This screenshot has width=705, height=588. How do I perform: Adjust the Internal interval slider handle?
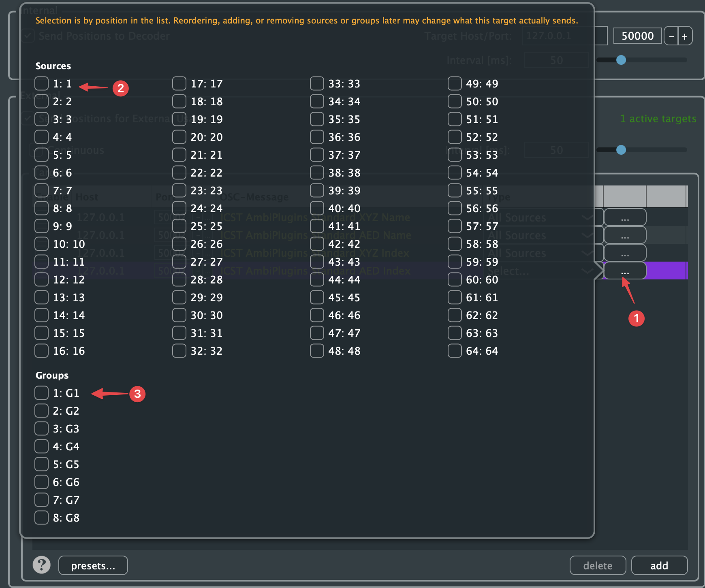click(x=621, y=60)
